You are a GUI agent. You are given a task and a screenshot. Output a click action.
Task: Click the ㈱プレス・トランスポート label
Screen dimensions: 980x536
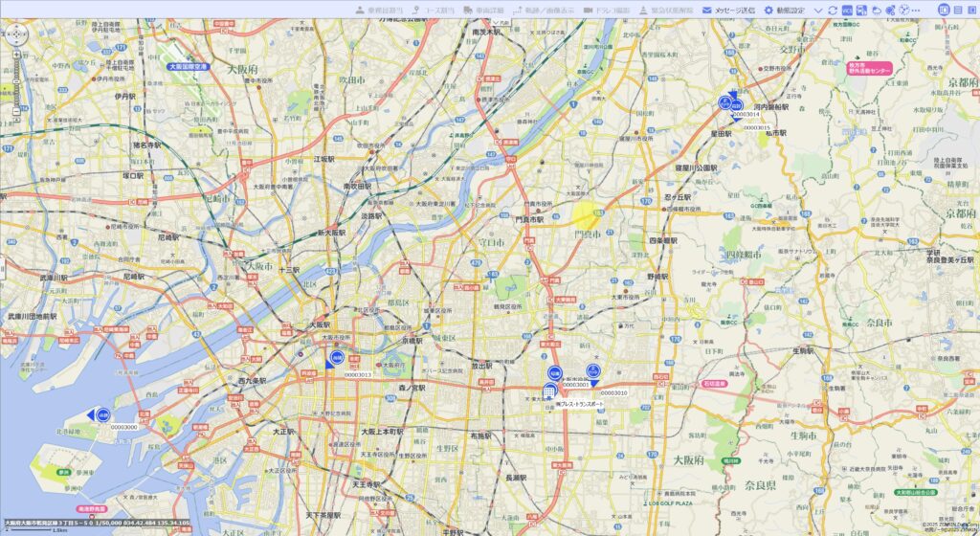[x=580, y=405]
